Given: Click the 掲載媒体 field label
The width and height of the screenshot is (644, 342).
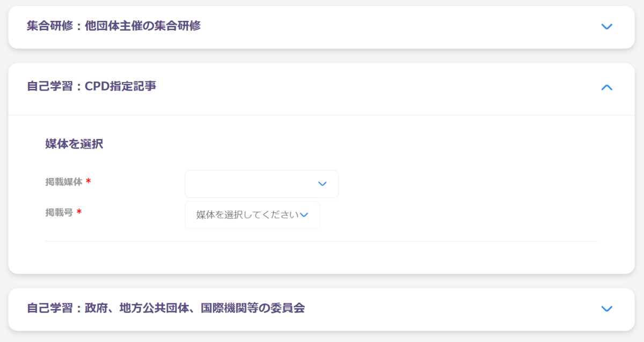Looking at the screenshot, I should 64,182.
